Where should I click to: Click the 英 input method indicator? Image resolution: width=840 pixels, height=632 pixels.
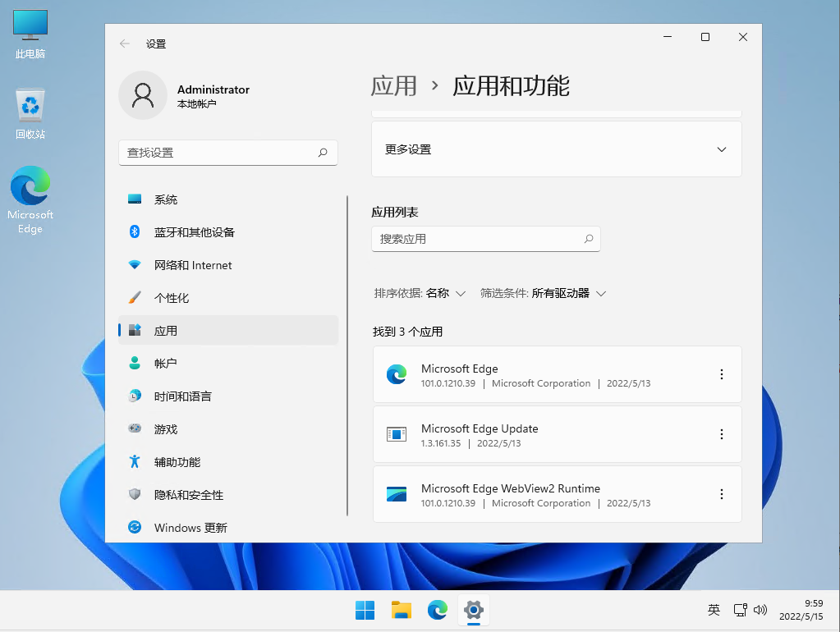click(x=714, y=610)
